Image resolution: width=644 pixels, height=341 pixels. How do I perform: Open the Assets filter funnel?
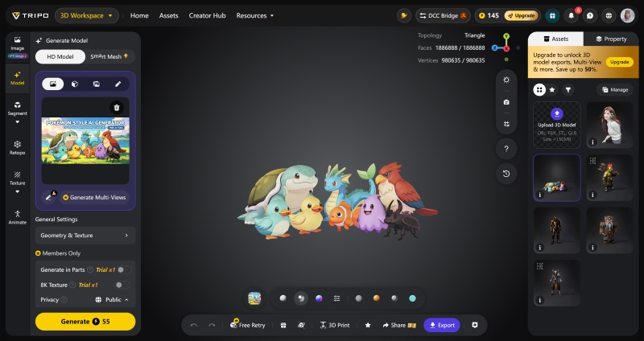point(568,89)
